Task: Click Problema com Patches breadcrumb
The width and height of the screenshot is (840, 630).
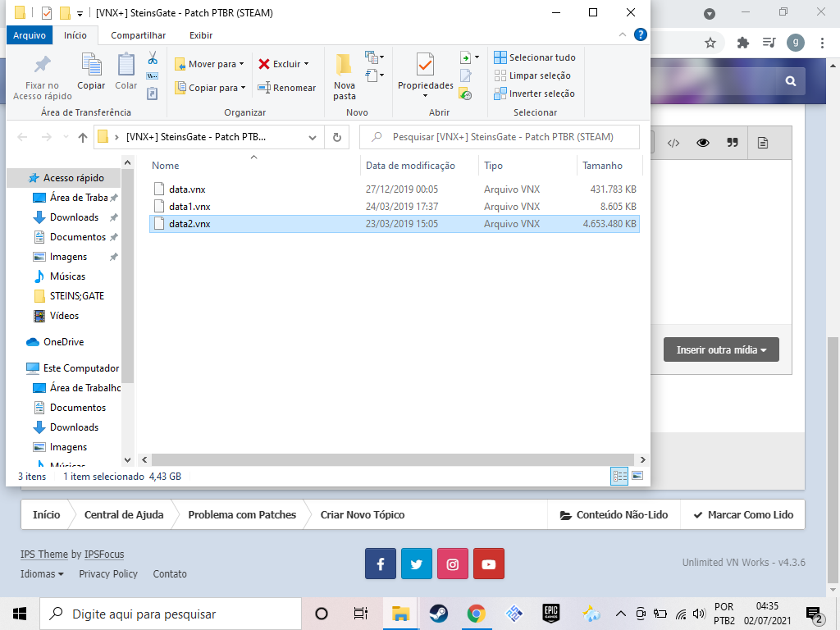Action: (242, 515)
